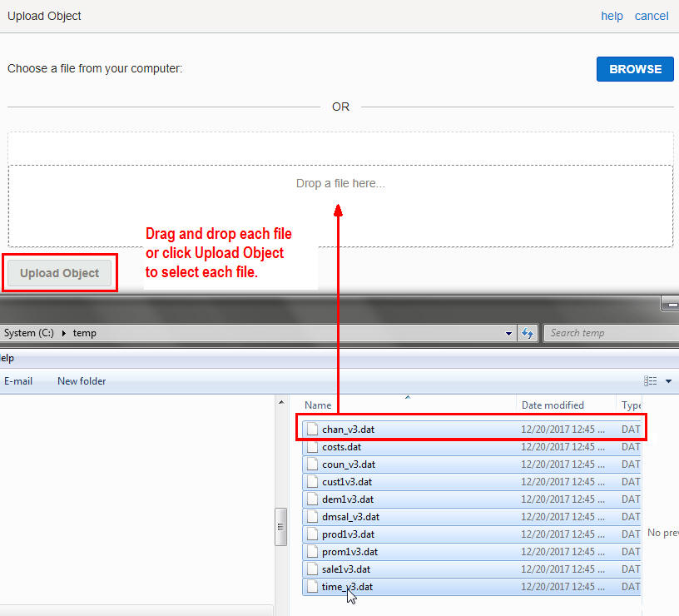Minimize the Explorer window
This screenshot has height=616, width=679.
click(x=672, y=305)
